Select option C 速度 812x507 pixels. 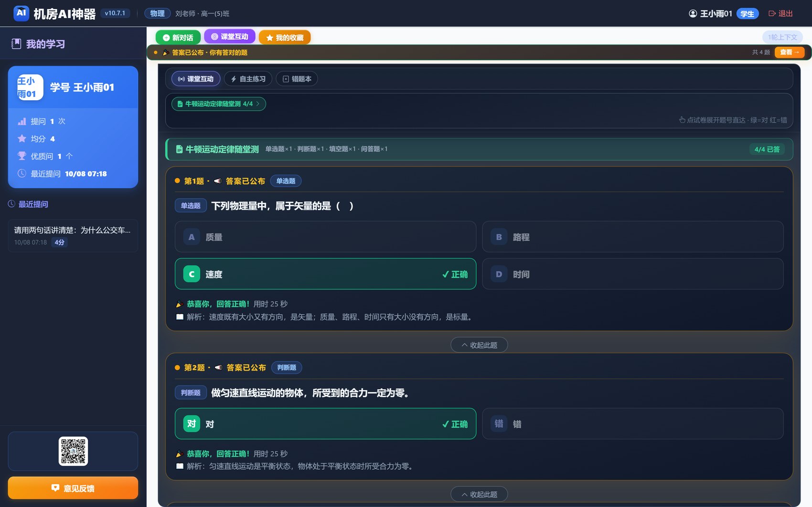pos(325,274)
